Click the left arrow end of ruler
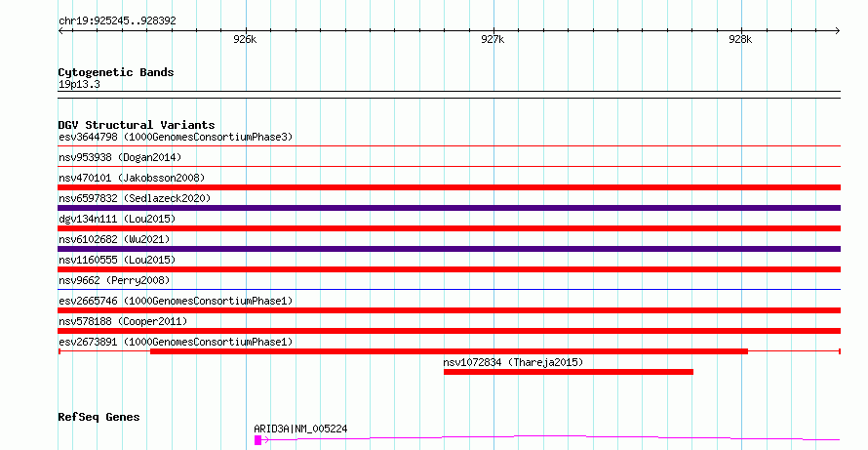Screen dimensions: 868x450 (x=60, y=31)
